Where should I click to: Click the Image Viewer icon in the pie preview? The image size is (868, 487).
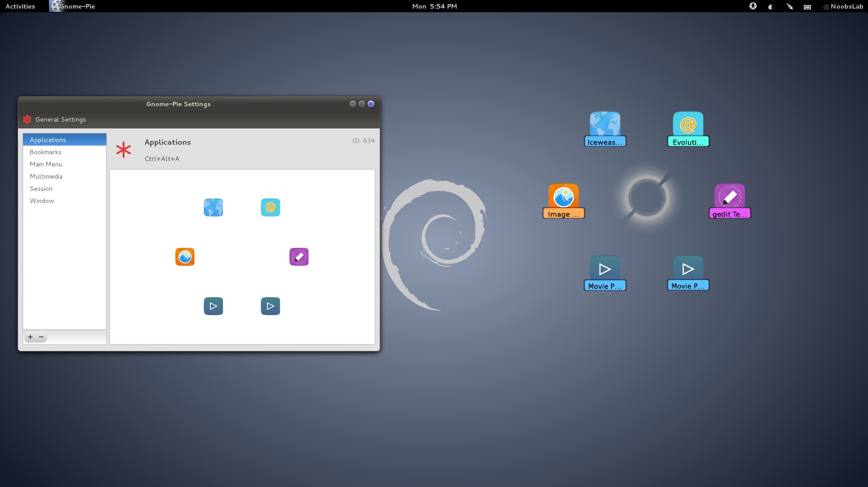(x=185, y=256)
